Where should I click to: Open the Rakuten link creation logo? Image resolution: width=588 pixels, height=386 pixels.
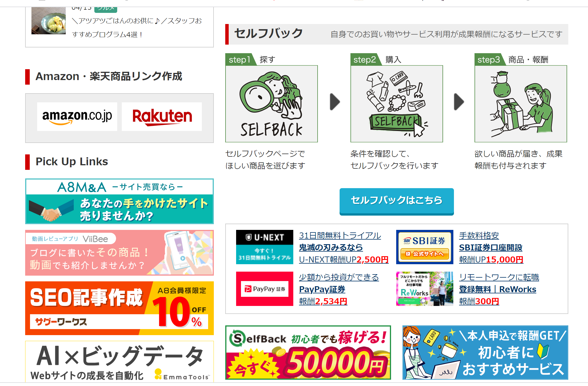[162, 117]
